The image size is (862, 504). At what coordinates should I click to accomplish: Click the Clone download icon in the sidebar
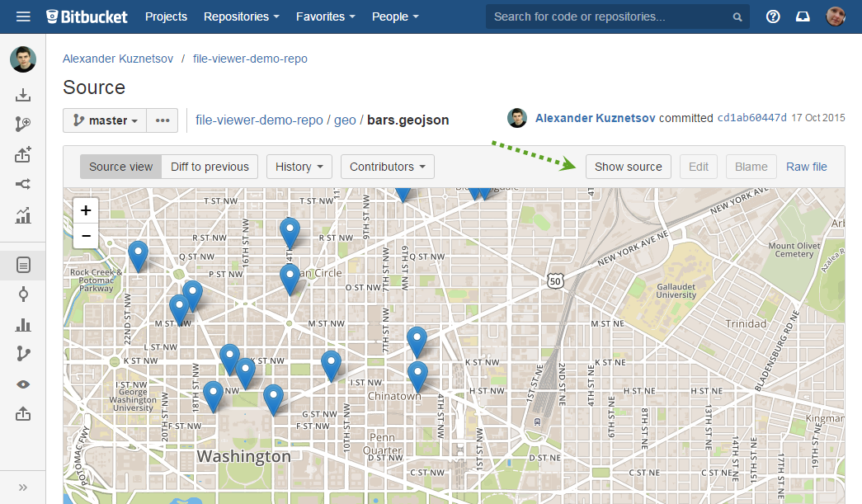pyautogui.click(x=23, y=95)
